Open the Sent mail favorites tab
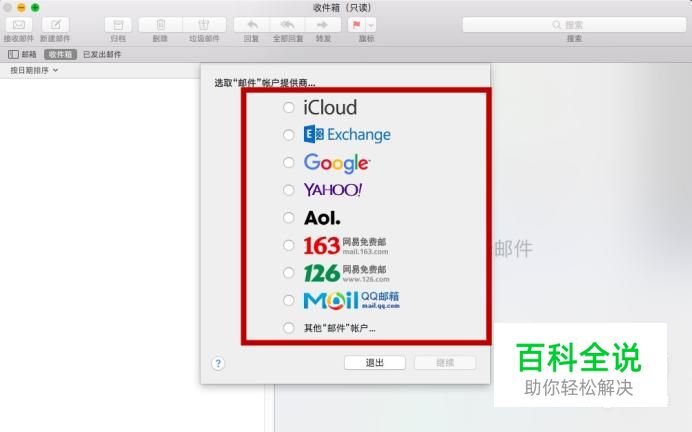This screenshot has width=692, height=432. [x=102, y=54]
